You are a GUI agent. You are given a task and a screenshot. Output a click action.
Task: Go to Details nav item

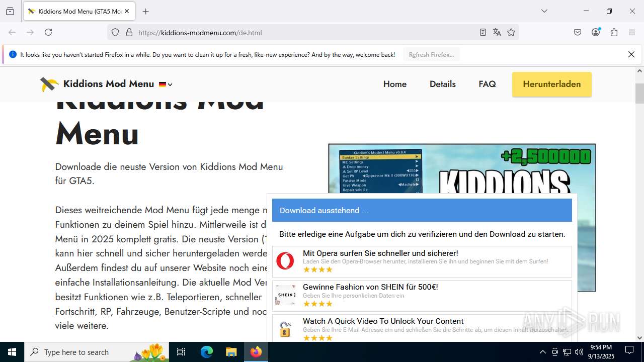coord(443,84)
